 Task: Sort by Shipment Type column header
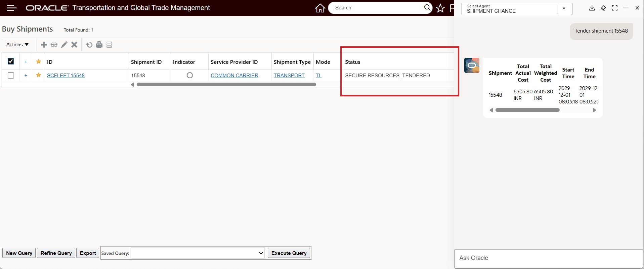(292, 62)
